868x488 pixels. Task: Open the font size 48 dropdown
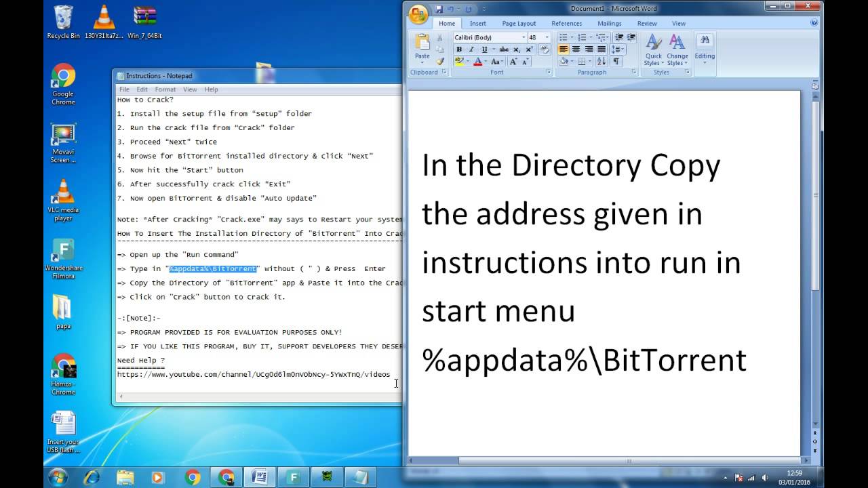(x=547, y=37)
